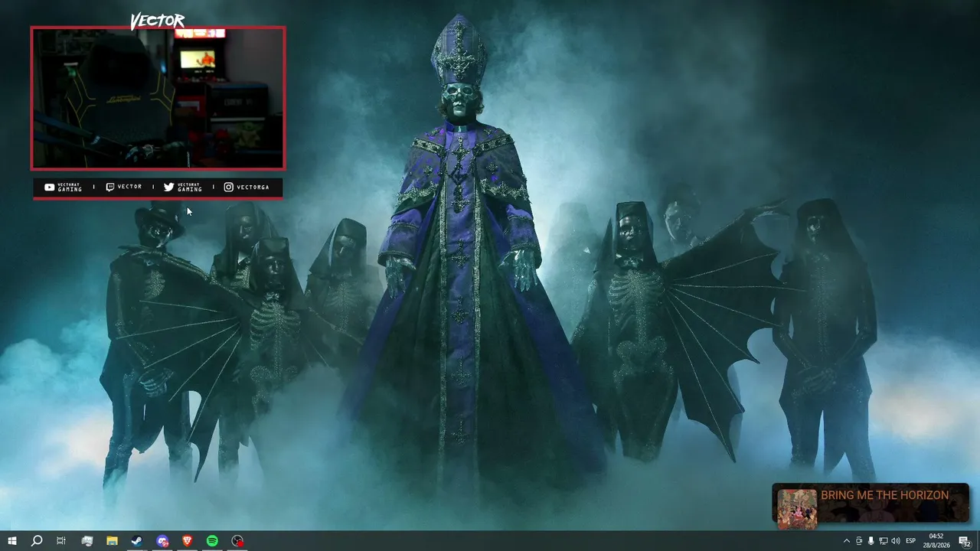Open Task View on the taskbar

tap(61, 541)
